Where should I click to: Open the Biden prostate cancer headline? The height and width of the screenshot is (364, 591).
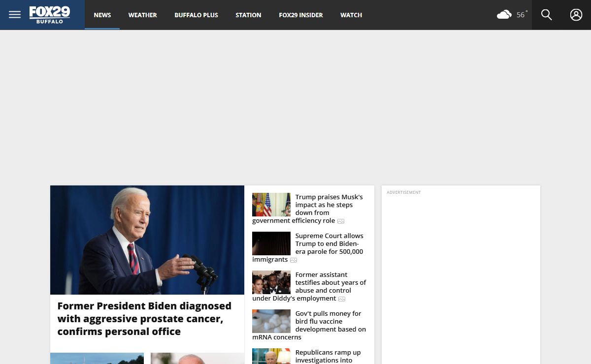tap(144, 319)
